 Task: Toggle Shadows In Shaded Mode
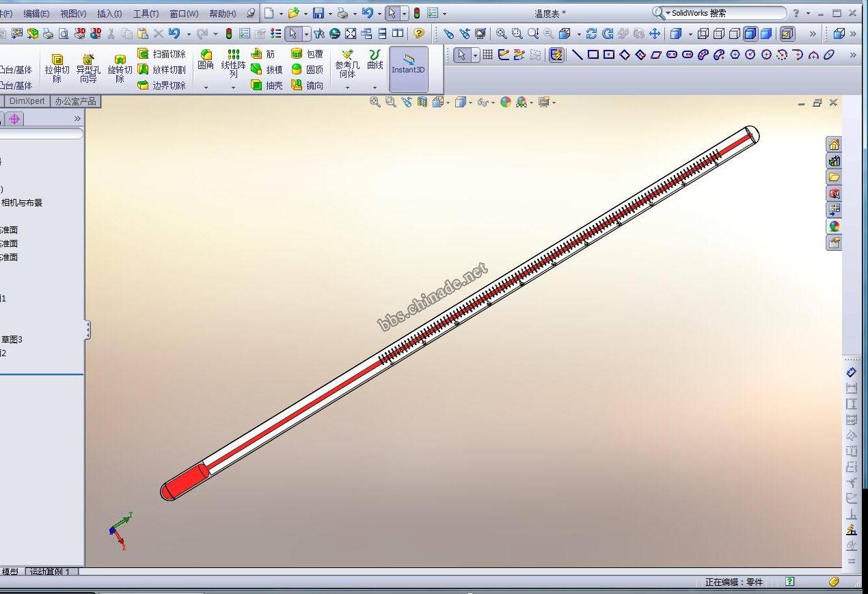click(787, 33)
